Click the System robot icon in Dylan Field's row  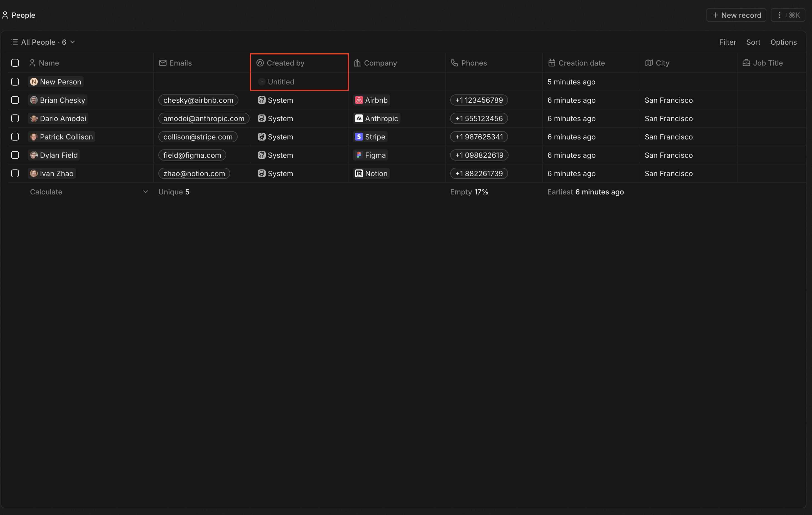click(x=262, y=155)
